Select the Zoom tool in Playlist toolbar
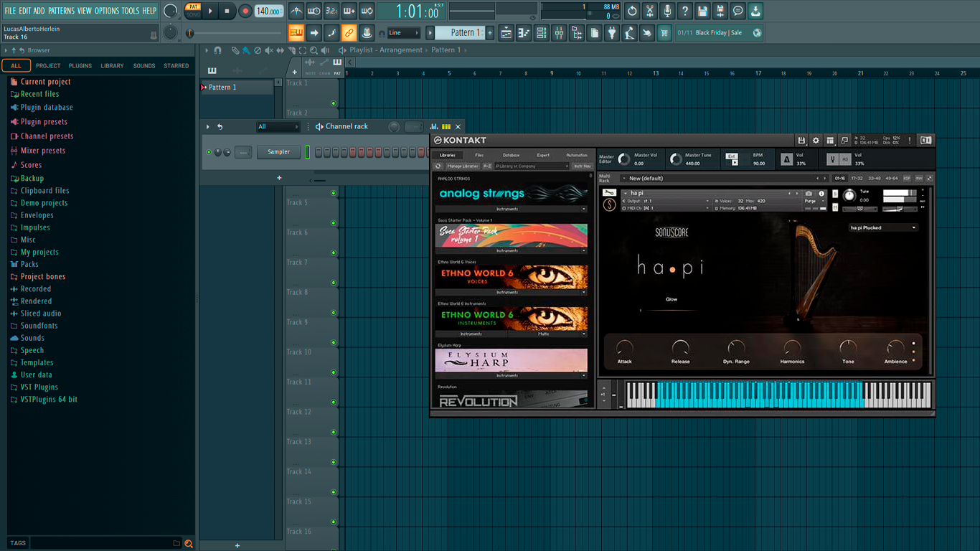This screenshot has width=980, height=551. click(314, 50)
